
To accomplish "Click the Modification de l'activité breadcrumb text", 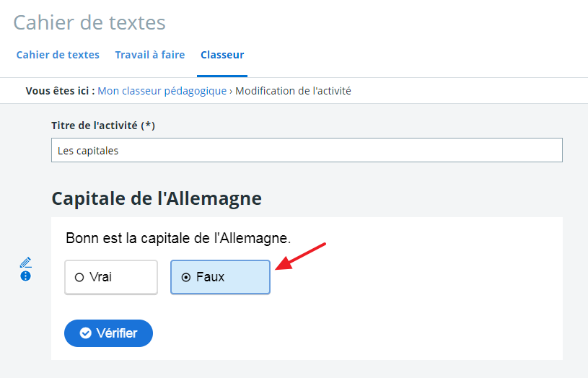I will 293,91.
